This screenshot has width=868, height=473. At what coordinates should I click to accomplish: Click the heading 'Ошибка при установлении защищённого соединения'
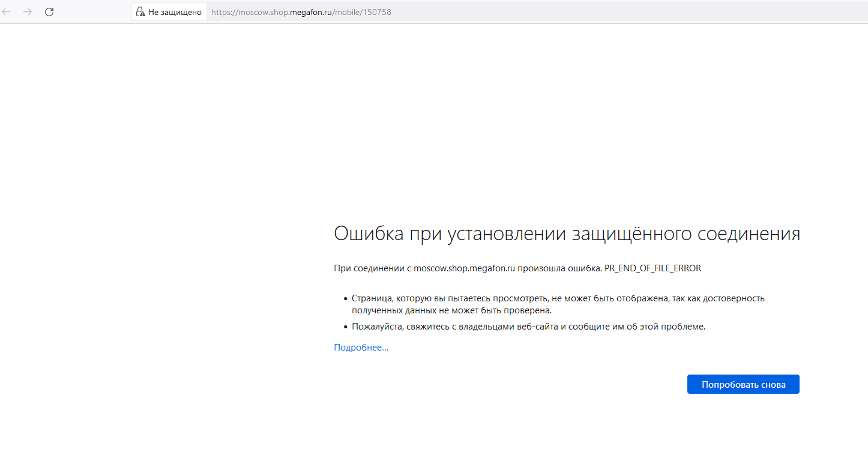pos(567,233)
